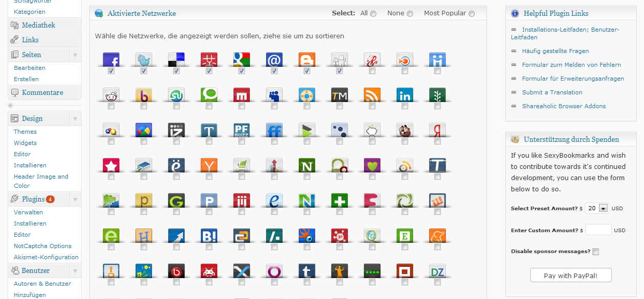Select the Reddit alien icon
The width and height of the screenshot is (644, 299).
(x=111, y=95)
